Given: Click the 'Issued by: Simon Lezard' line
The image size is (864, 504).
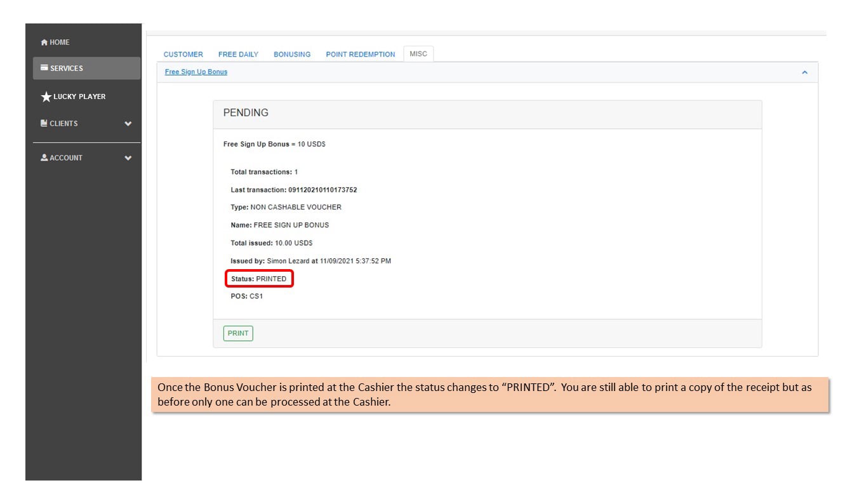Looking at the screenshot, I should 310,261.
